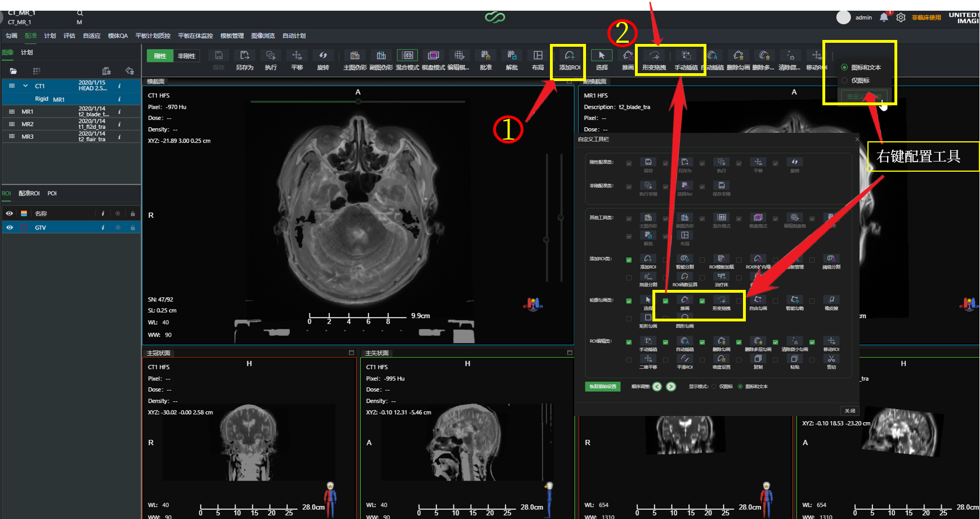This screenshot has width=980, height=519.
Task: Click the 关闭 button in dialog
Action: pyautogui.click(x=850, y=411)
